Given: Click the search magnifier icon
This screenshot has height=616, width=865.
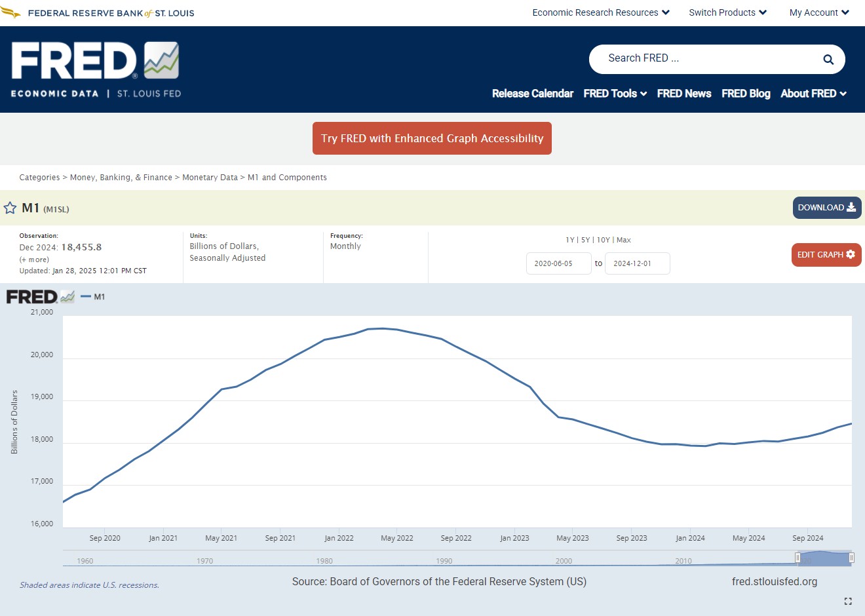Looking at the screenshot, I should click(828, 60).
